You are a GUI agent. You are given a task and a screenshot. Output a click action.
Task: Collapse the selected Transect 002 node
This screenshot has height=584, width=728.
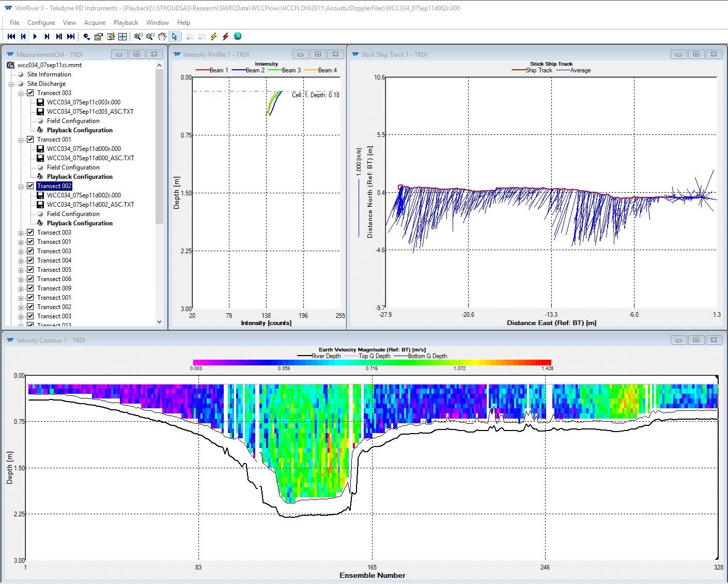pyautogui.click(x=21, y=186)
